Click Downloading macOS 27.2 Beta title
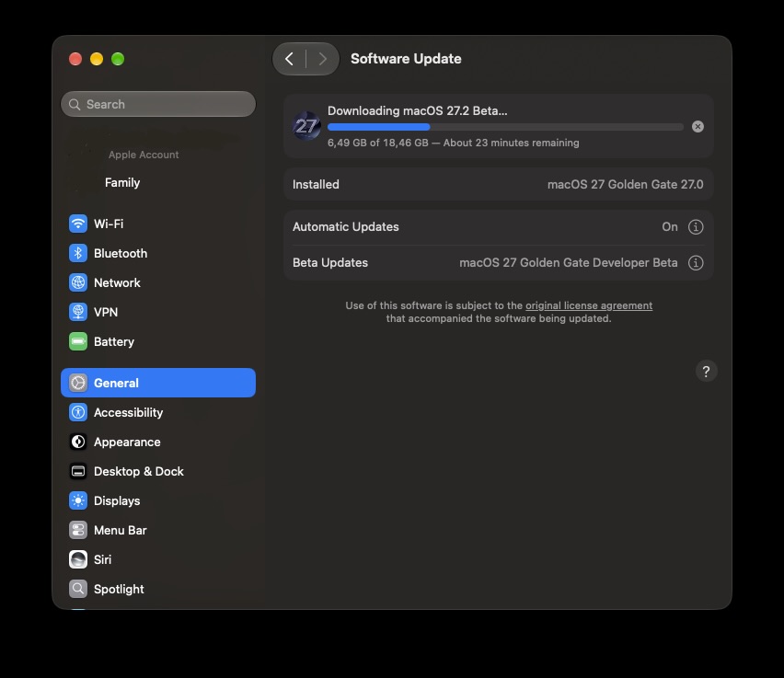 (x=417, y=110)
